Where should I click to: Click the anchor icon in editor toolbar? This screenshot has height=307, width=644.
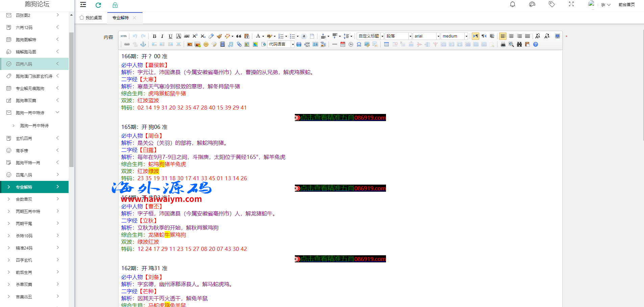click(x=143, y=45)
